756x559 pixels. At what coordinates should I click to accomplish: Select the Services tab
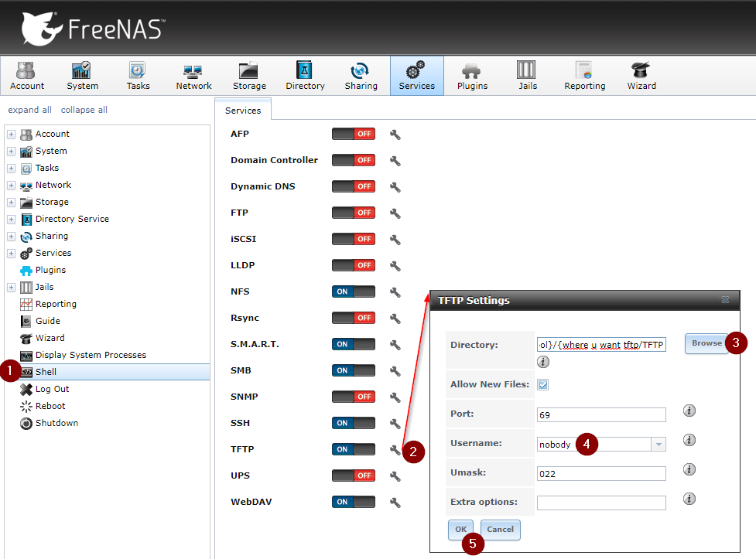coord(243,111)
